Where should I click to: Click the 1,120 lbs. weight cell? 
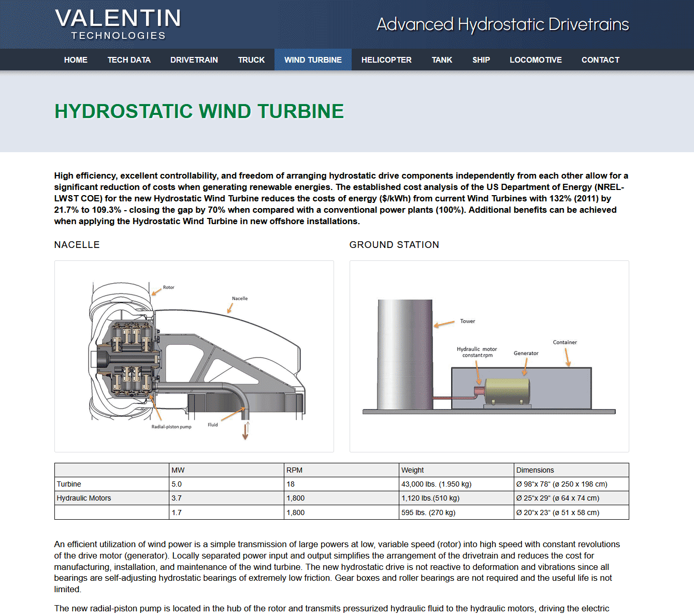[457, 498]
